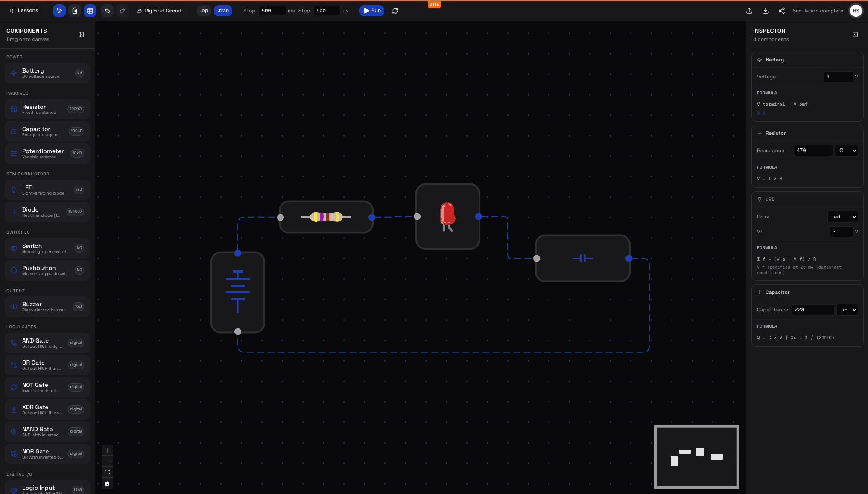Select the Switch component

(47, 248)
